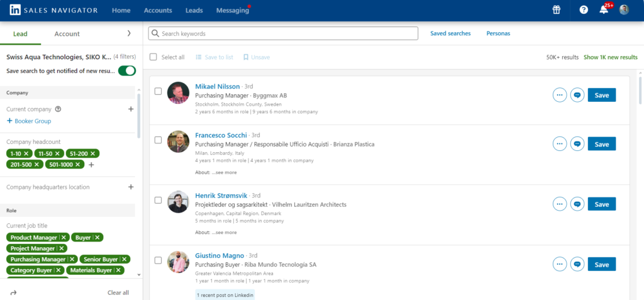Toggle the save search notification switch
This screenshot has height=300, width=644.
127,70
